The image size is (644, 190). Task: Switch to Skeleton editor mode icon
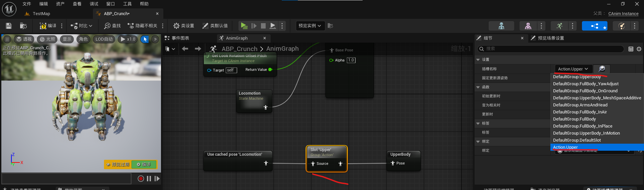pos(501,26)
